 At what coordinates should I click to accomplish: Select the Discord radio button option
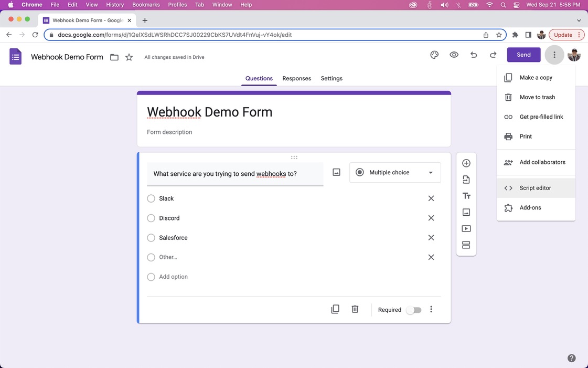151,218
